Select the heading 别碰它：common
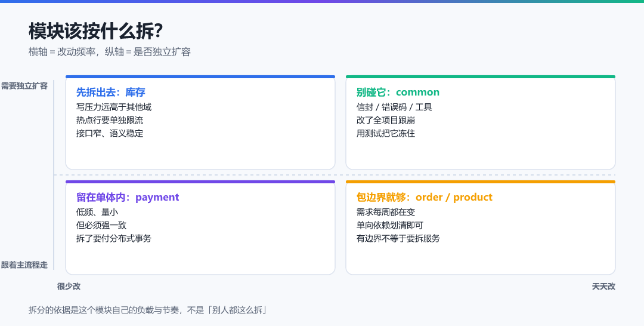Screen dimensions: 644x326 coord(398,92)
